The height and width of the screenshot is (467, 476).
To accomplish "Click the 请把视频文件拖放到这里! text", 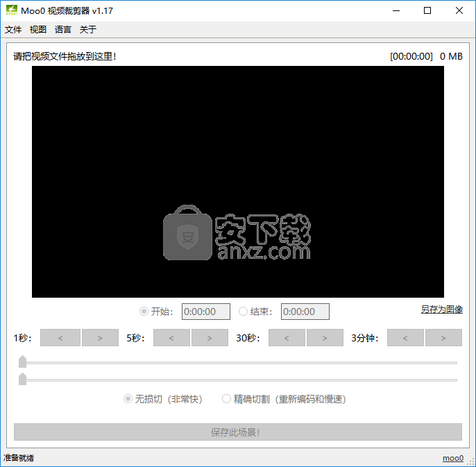I will [65, 56].
